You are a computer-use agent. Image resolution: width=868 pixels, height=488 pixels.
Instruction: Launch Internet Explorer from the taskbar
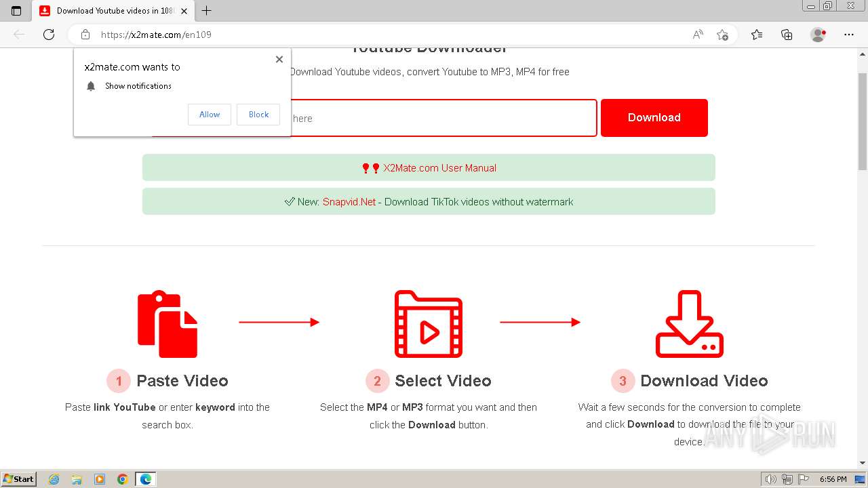tap(54, 479)
